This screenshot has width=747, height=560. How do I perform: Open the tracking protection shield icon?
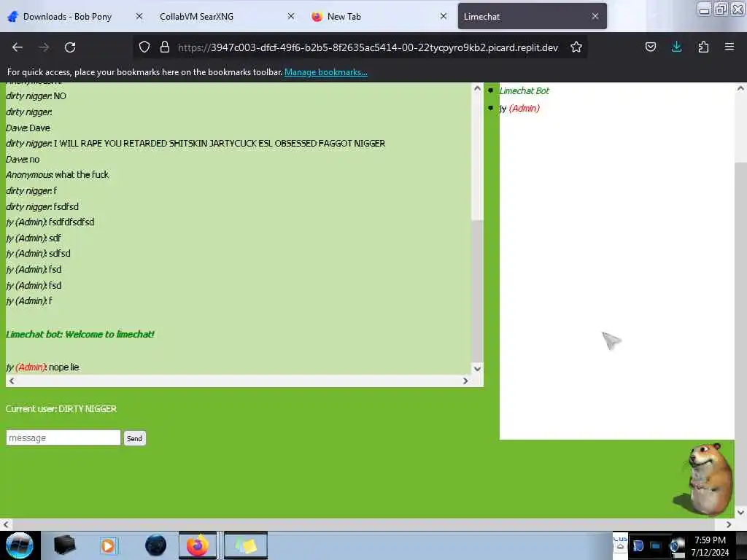[144, 47]
